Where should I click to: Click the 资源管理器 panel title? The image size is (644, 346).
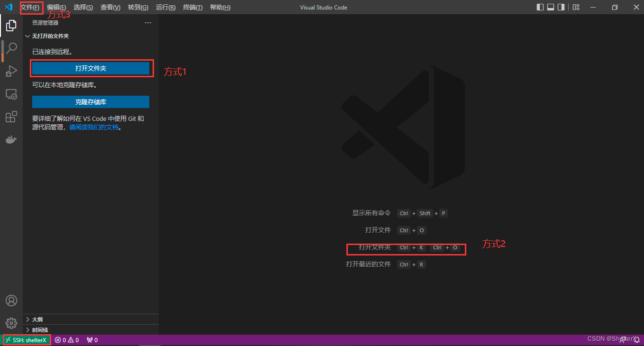click(45, 23)
